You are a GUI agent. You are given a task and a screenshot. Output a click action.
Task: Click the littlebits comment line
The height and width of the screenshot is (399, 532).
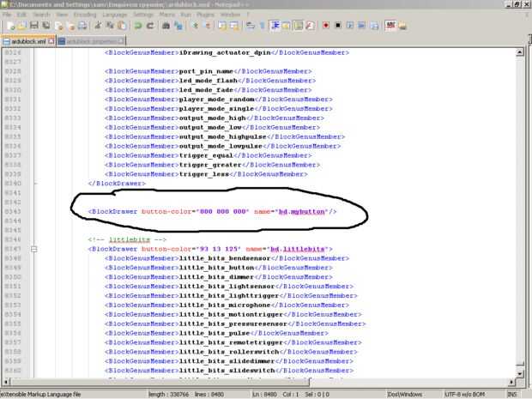[x=127, y=239]
